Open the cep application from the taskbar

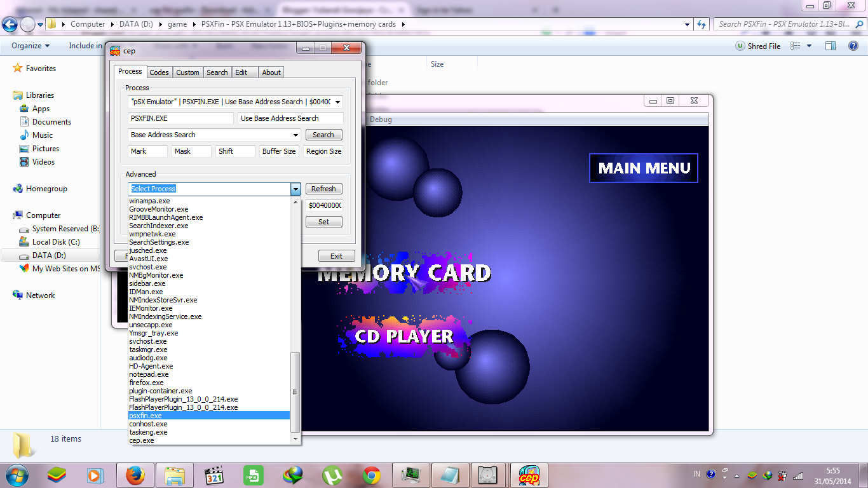coord(529,475)
